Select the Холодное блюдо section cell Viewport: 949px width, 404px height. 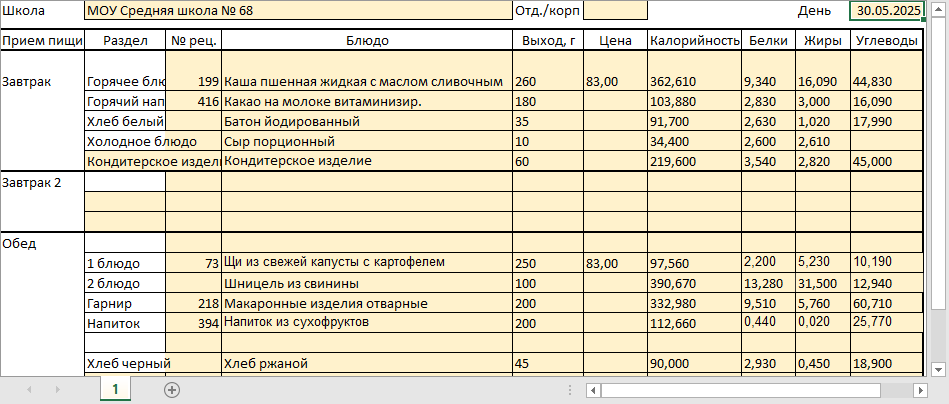coord(125,142)
